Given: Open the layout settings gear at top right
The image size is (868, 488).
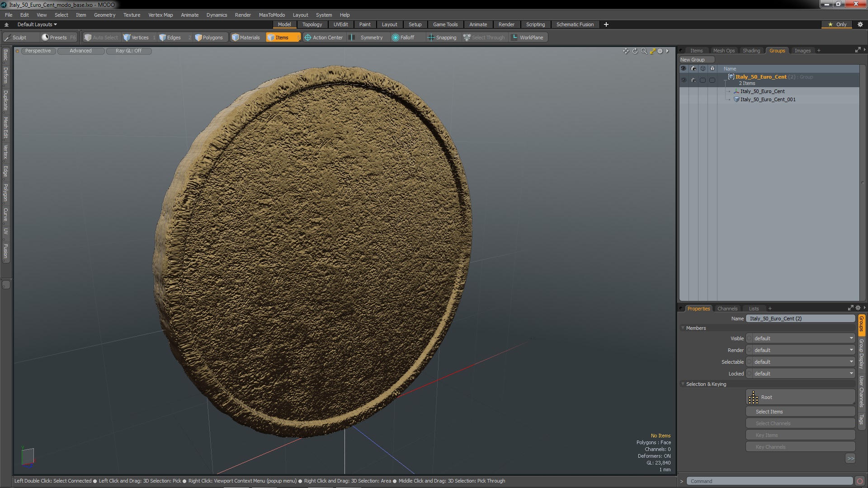Looking at the screenshot, I should pyautogui.click(x=860, y=24).
